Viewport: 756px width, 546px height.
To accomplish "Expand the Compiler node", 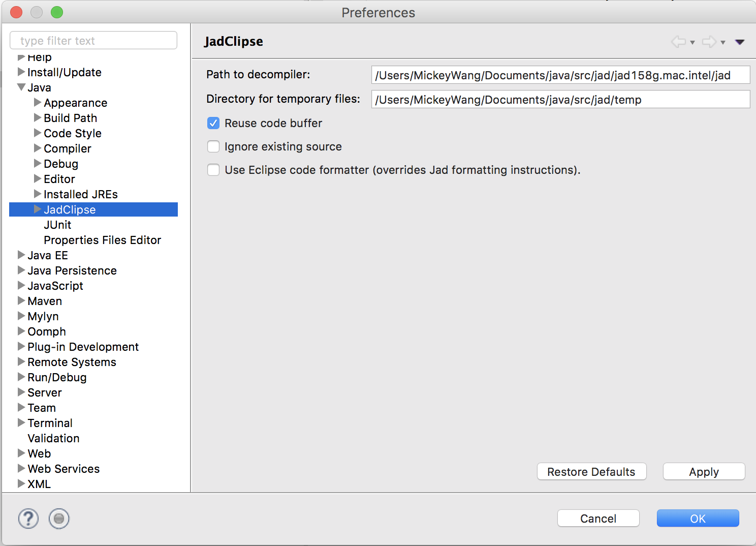I will [38, 148].
